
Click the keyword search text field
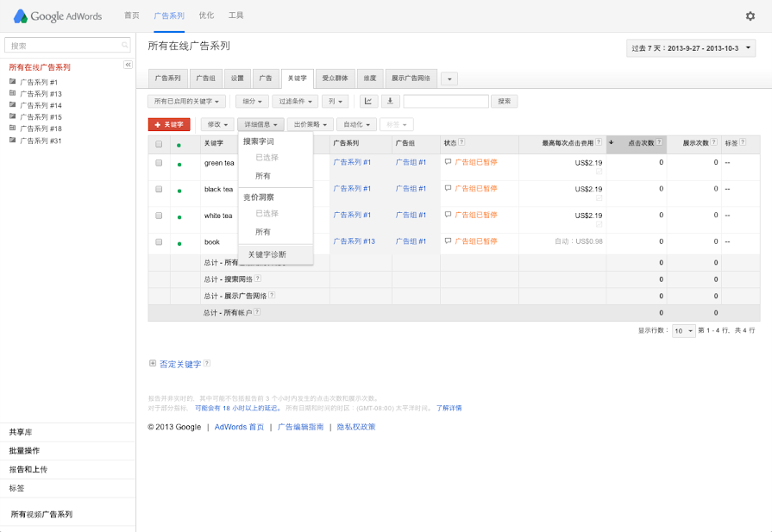pos(445,101)
